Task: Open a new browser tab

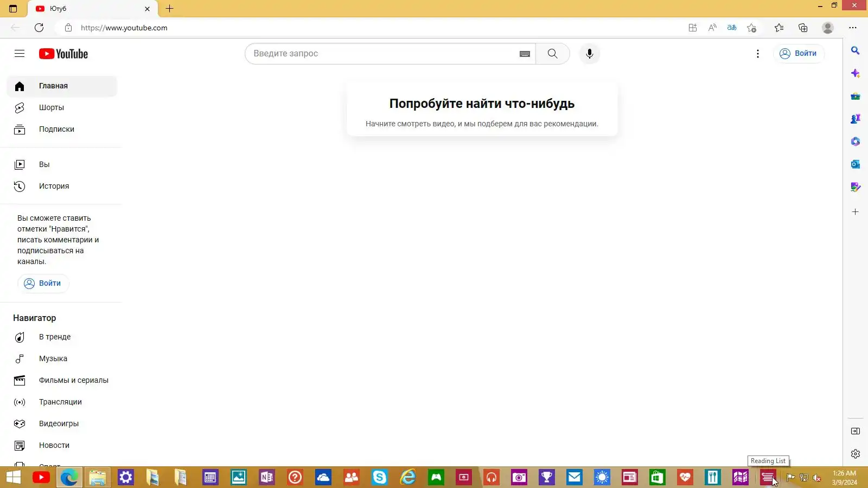Action: point(170,9)
